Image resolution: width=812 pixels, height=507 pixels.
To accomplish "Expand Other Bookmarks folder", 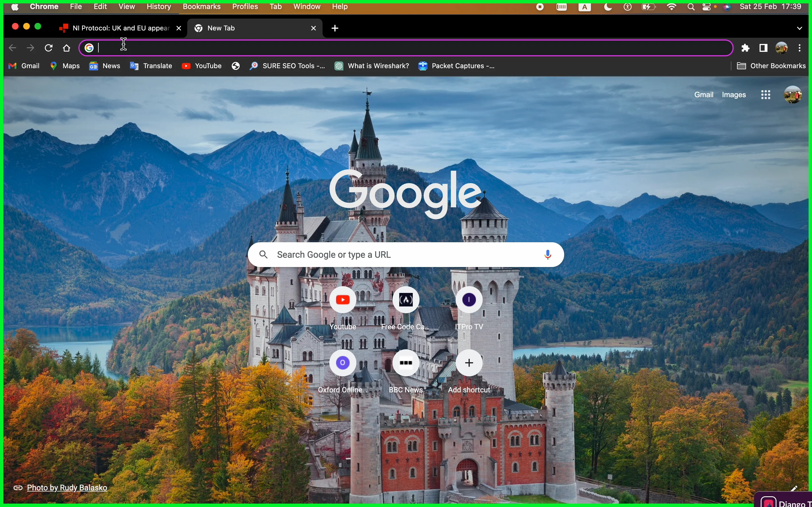I will tap(771, 66).
